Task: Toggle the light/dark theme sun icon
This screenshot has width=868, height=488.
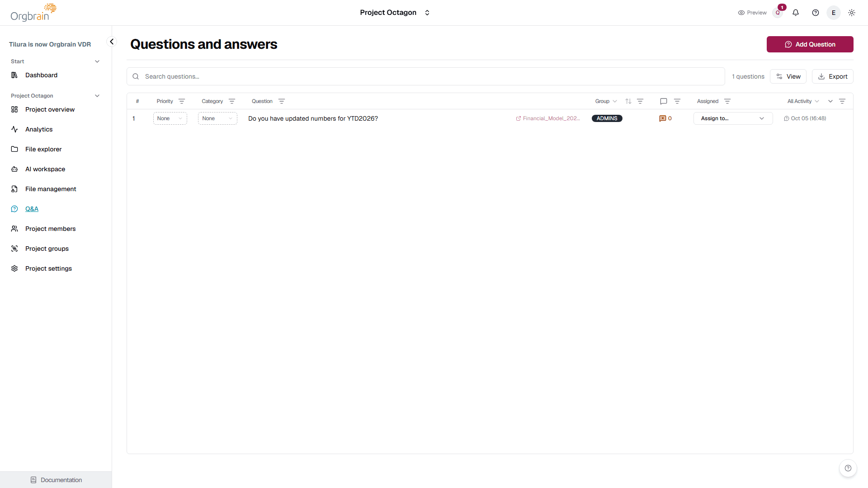Action: click(852, 13)
